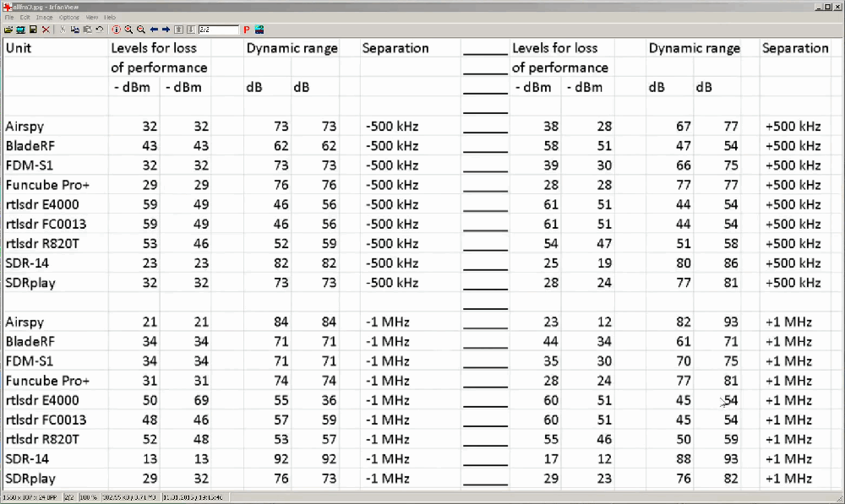Viewport: 845px width, 504px height.
Task: Click 'Funcube Pro+' in the -500 kHz group
Action: coord(47,185)
